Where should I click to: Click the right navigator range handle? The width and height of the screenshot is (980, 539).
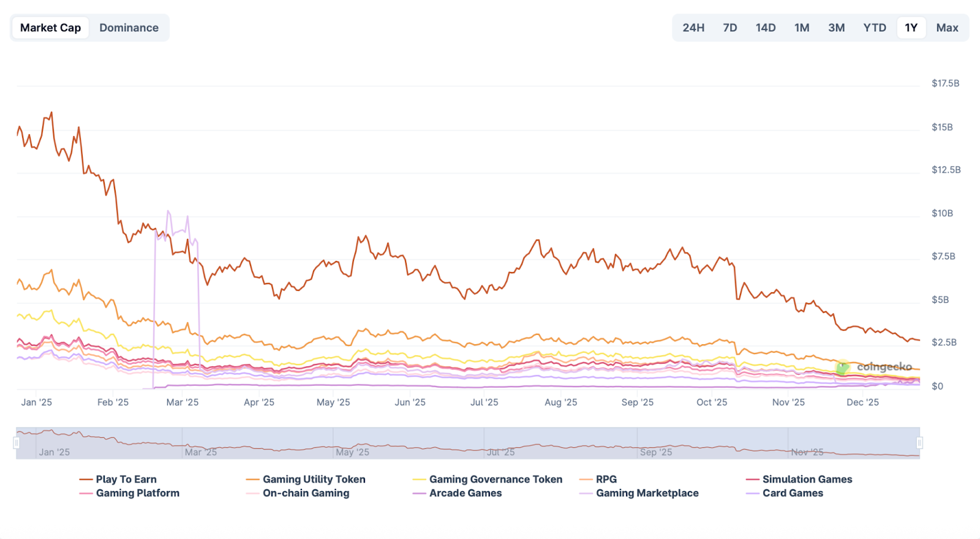919,443
